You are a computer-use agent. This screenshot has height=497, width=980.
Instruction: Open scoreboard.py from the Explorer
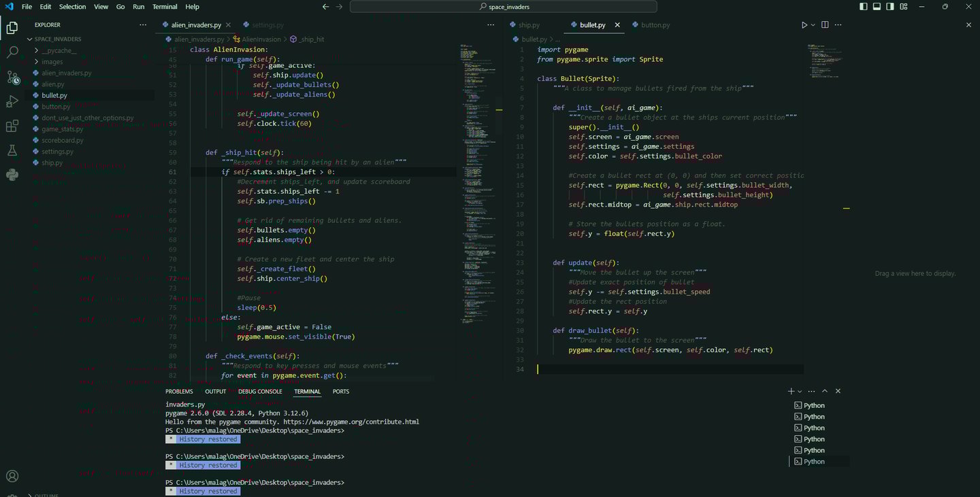[x=63, y=140]
